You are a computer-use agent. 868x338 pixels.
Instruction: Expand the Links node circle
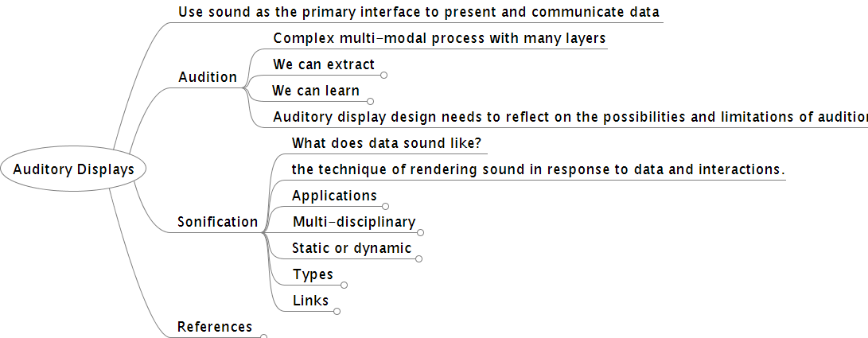[x=337, y=312]
